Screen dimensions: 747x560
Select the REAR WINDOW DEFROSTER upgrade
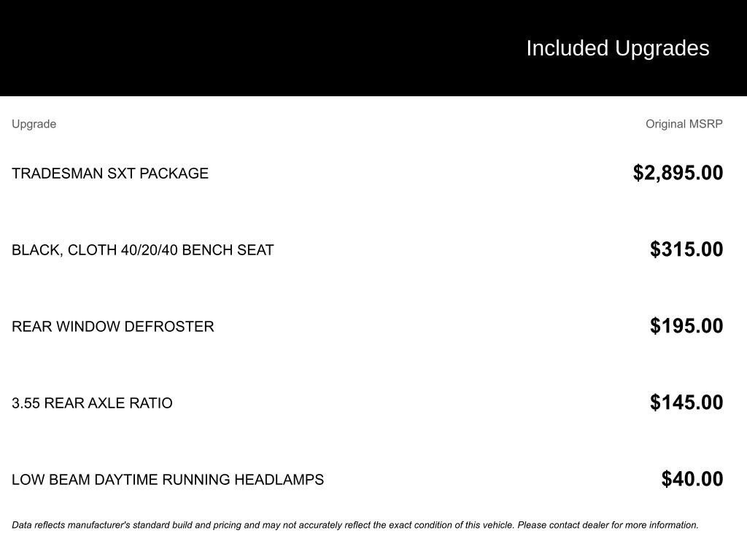pos(113,327)
